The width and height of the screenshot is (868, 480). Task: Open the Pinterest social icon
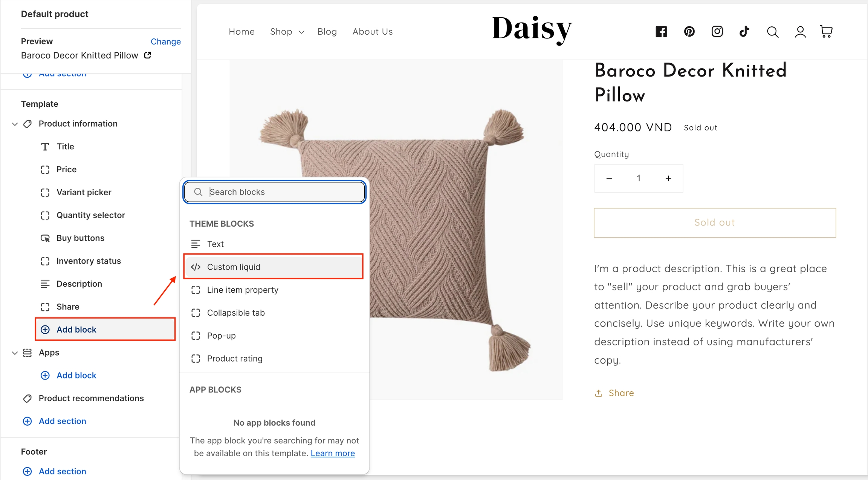689,32
